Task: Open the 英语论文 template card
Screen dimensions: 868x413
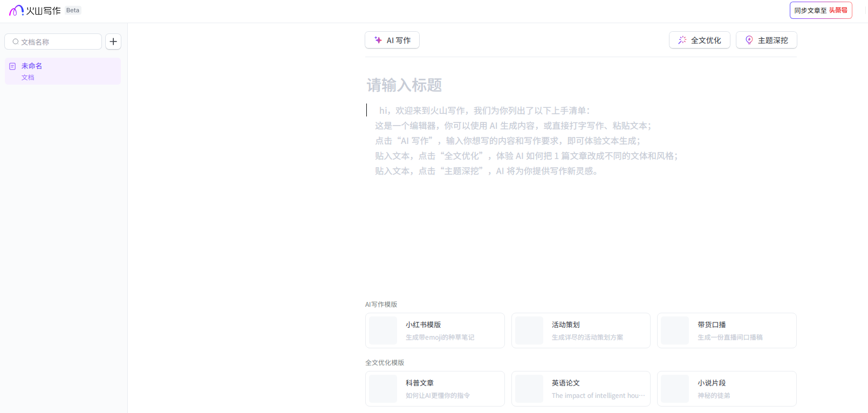Action: click(580, 389)
